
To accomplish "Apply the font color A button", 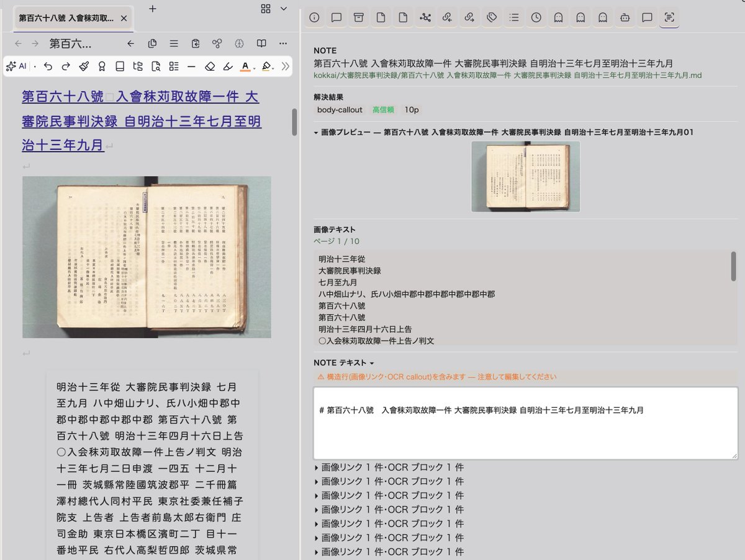I will click(245, 66).
